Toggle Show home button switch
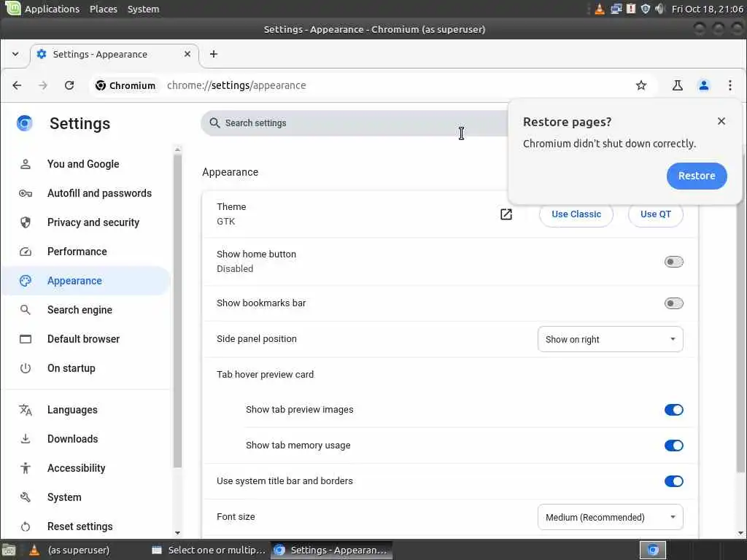 (x=673, y=262)
